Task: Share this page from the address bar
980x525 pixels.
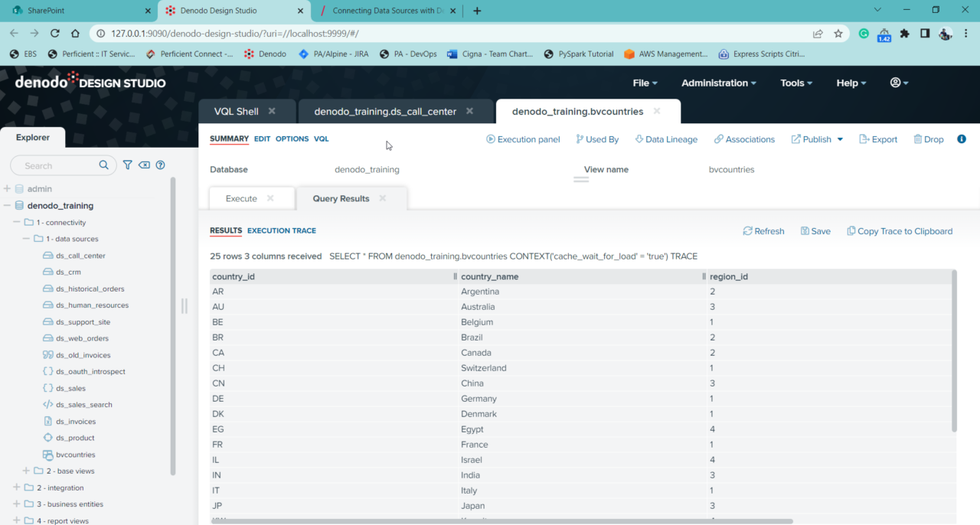Action: (818, 34)
